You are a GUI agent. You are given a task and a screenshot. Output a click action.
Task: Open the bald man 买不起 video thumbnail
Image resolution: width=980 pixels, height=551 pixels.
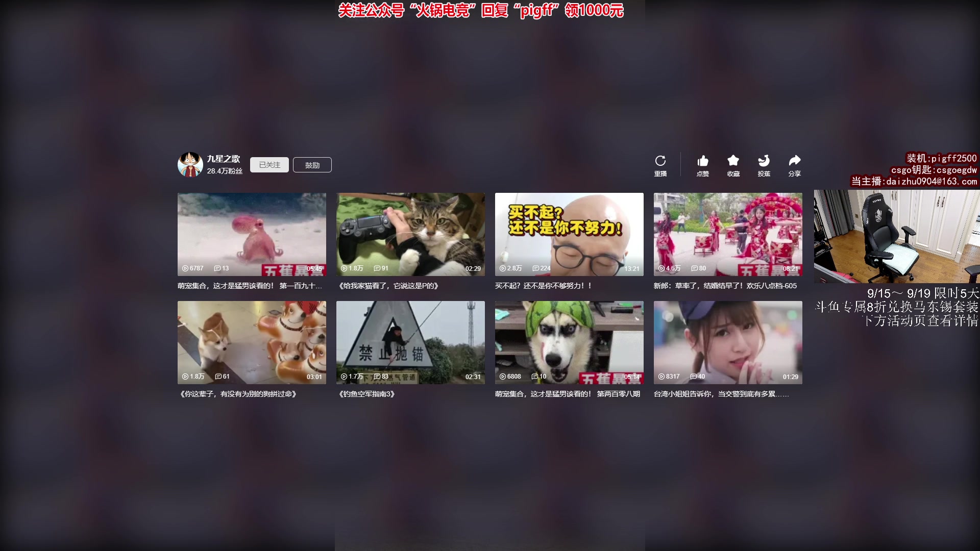[569, 234]
